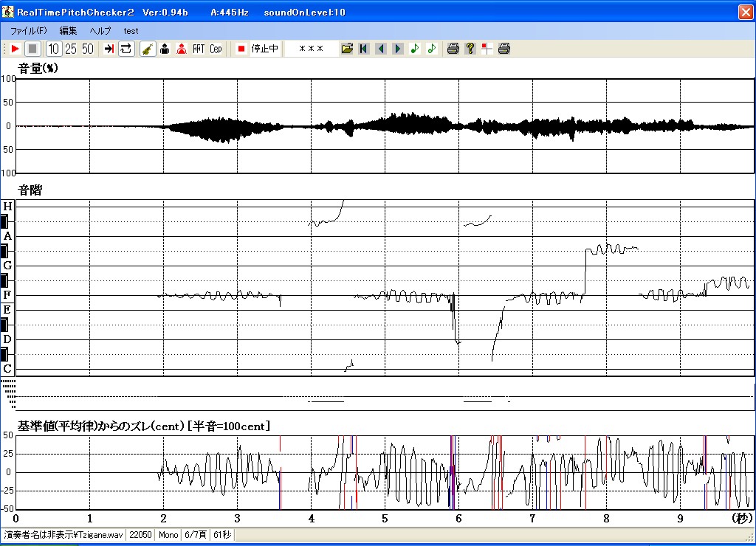Click the (秒) seconds axis label
756x546 pixels.
click(741, 519)
